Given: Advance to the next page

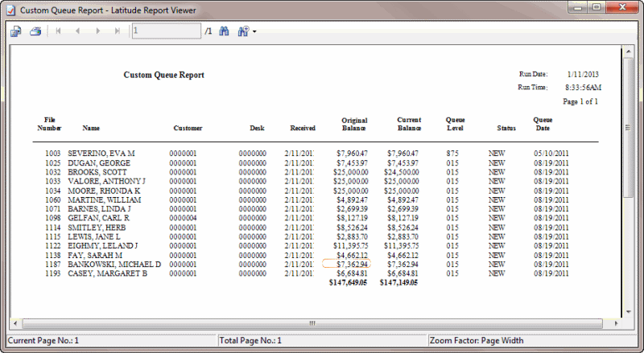Looking at the screenshot, I should click(97, 31).
